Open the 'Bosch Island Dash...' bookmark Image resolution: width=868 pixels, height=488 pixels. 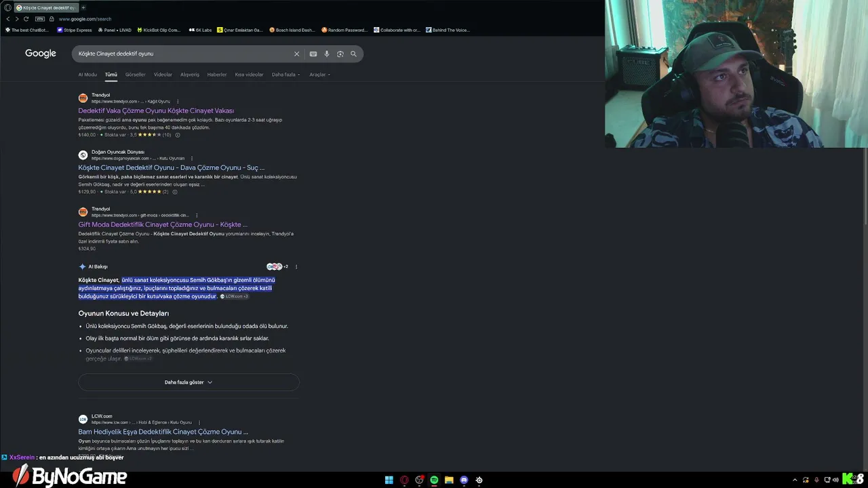click(292, 30)
